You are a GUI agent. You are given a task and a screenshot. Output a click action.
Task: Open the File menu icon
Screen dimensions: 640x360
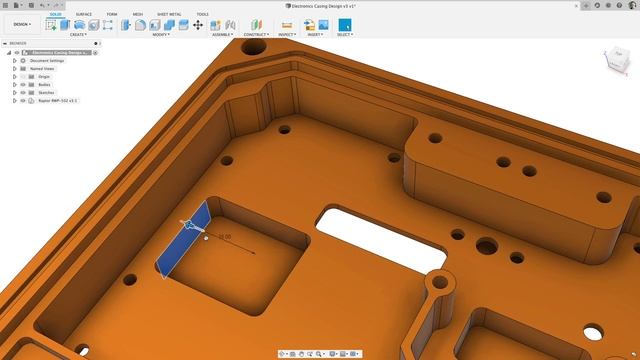tap(17, 5)
